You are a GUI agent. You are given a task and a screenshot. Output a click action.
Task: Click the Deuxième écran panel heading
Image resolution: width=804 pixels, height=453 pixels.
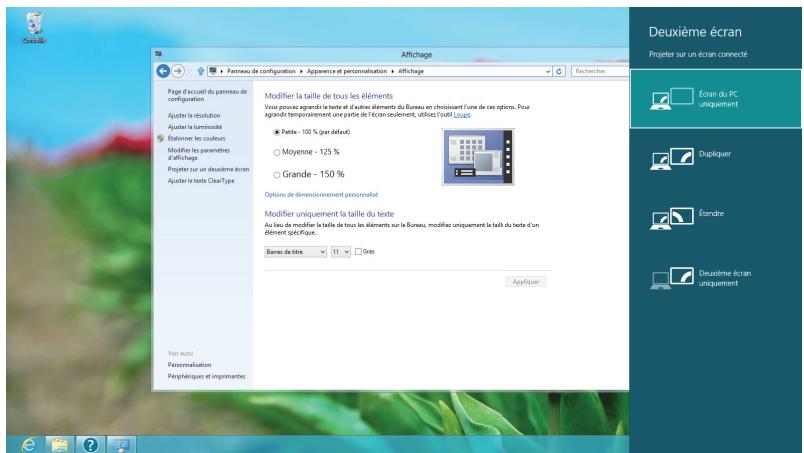(x=695, y=32)
